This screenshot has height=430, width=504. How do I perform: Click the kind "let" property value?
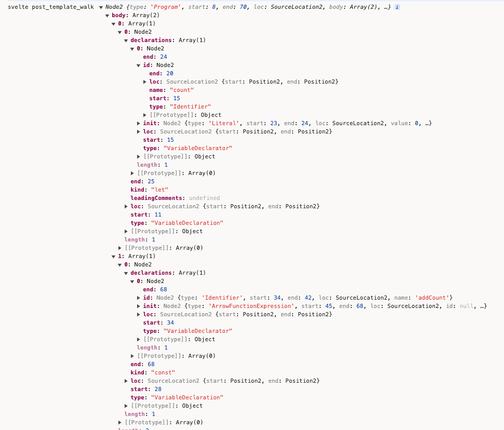160,190
